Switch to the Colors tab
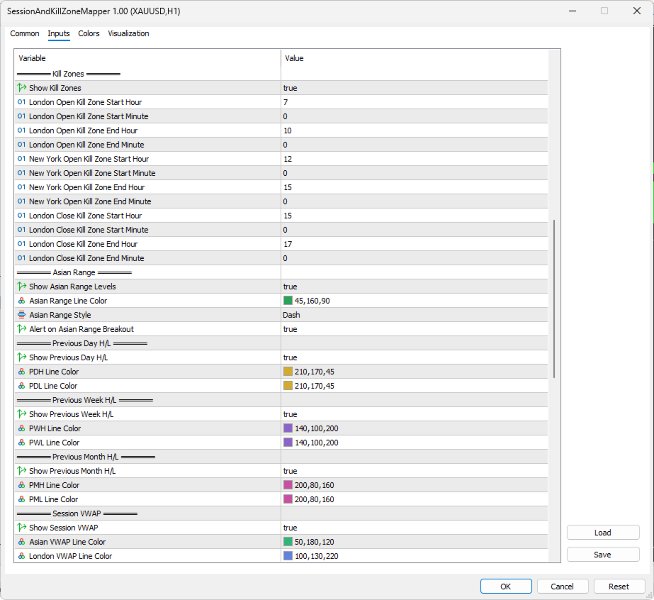Image resolution: width=654 pixels, height=600 pixels. pyautogui.click(x=88, y=33)
